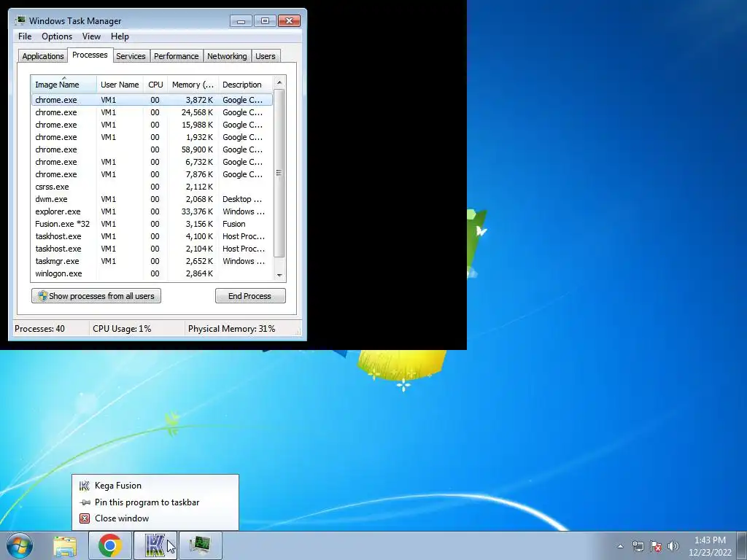The height and width of the screenshot is (560, 747).
Task: Click the Processes: 40 status text
Action: point(39,329)
